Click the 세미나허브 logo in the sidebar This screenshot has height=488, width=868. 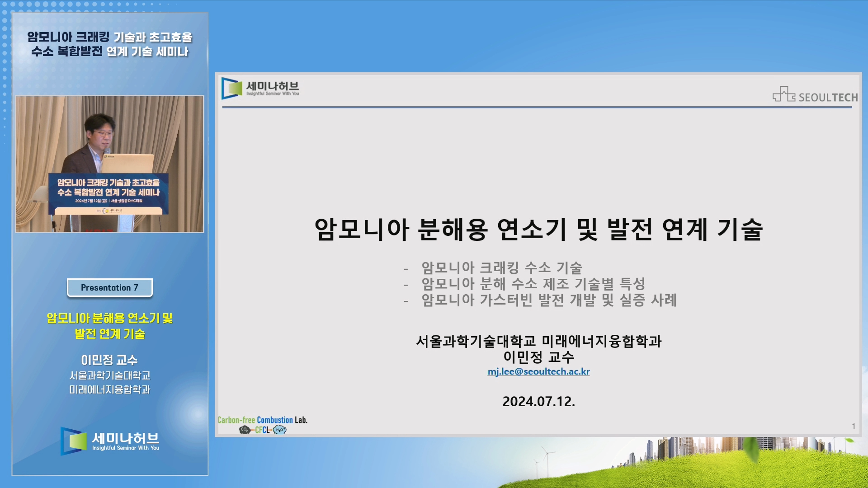[x=110, y=441]
